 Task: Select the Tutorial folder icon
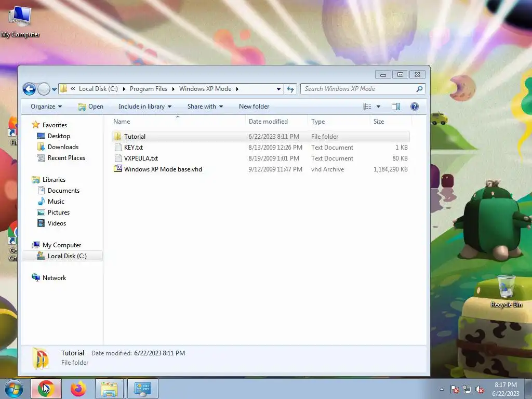click(118, 137)
